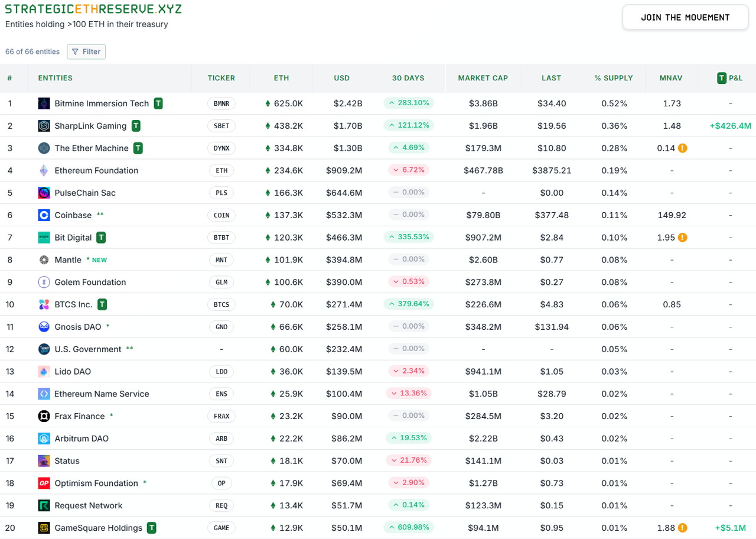Screen dimensions: 756x539
Task: Click the GameSquare Holdings logo icon
Action: point(44,528)
